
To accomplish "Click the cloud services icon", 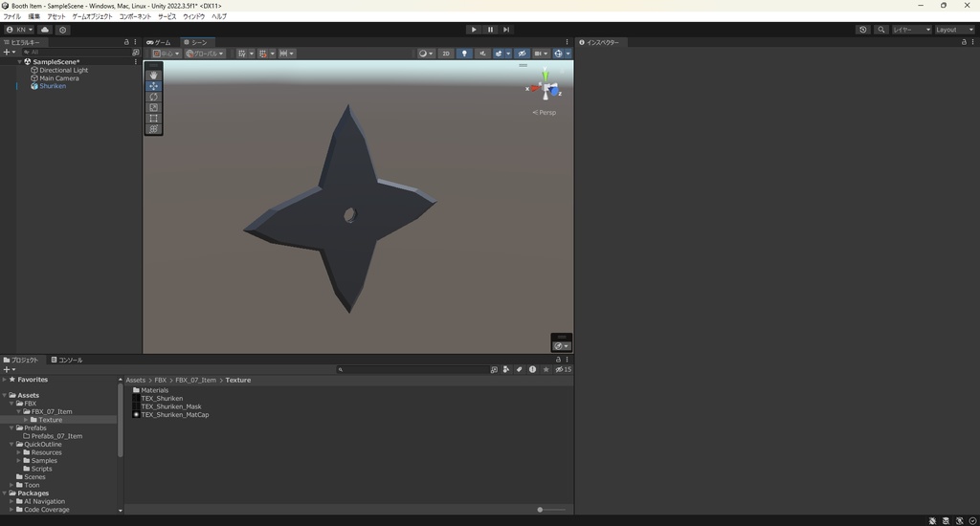I will tap(45, 30).
